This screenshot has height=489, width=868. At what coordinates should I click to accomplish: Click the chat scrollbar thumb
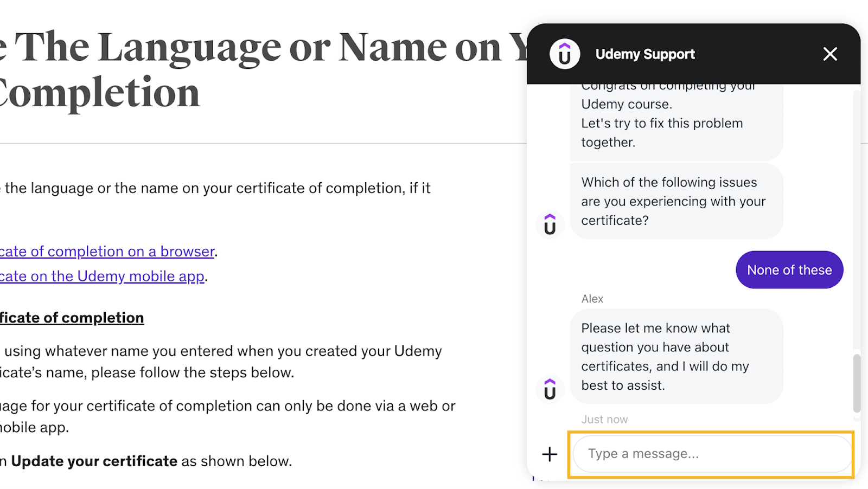coord(857,384)
